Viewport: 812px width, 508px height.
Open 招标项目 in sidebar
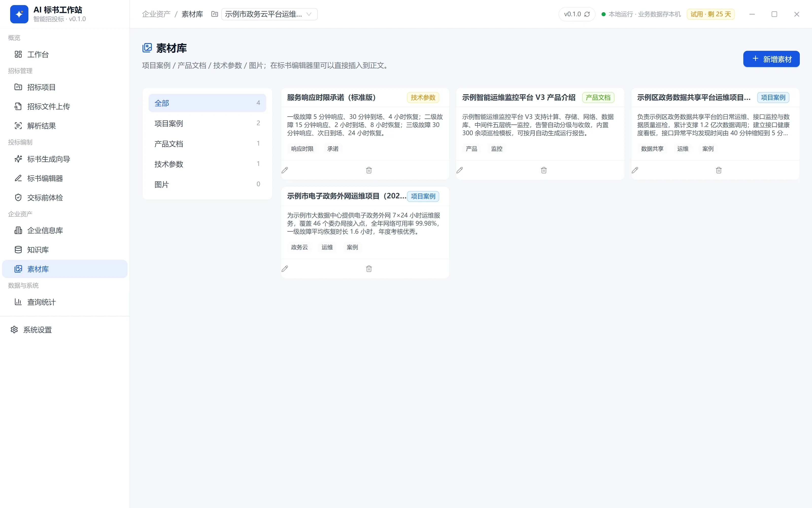pos(65,87)
